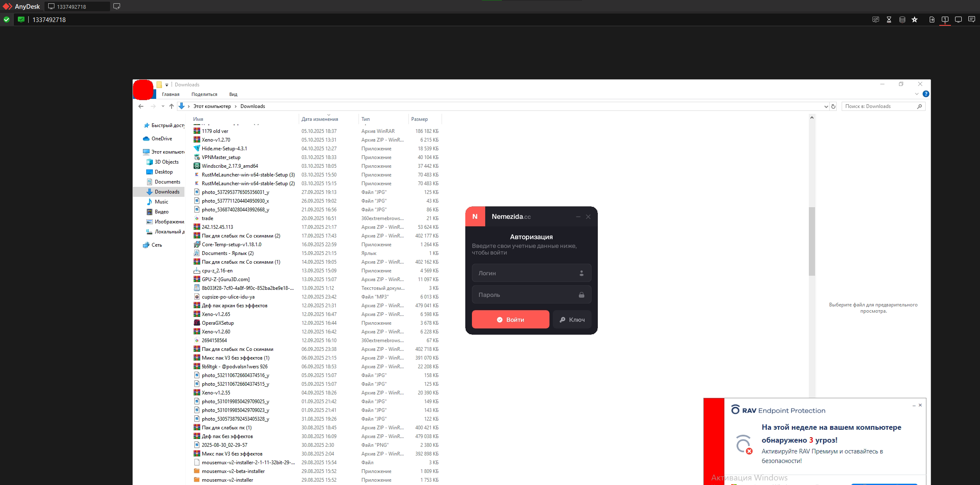Click the blue help question mark icon
Screen dimensions: 980x485
[x=926, y=94]
